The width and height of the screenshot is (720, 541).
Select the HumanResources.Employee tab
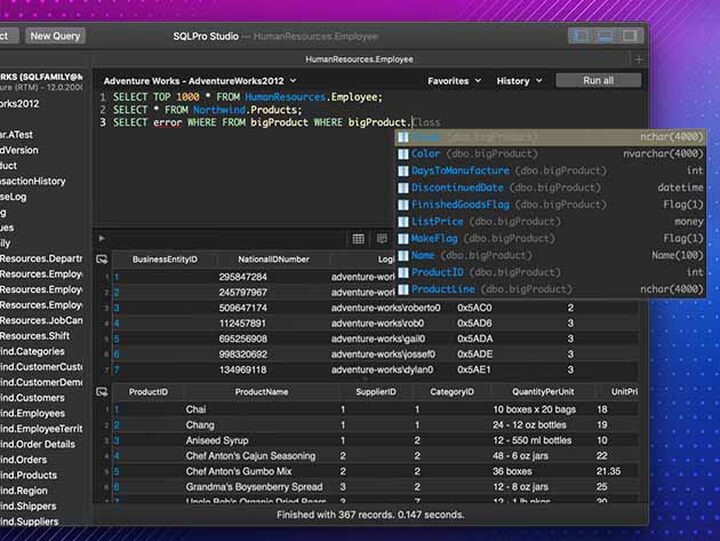coord(359,59)
